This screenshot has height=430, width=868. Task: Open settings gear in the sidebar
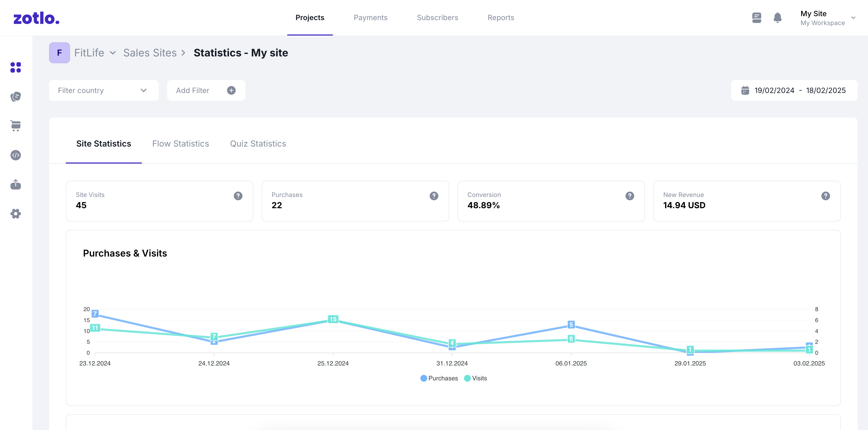click(15, 214)
